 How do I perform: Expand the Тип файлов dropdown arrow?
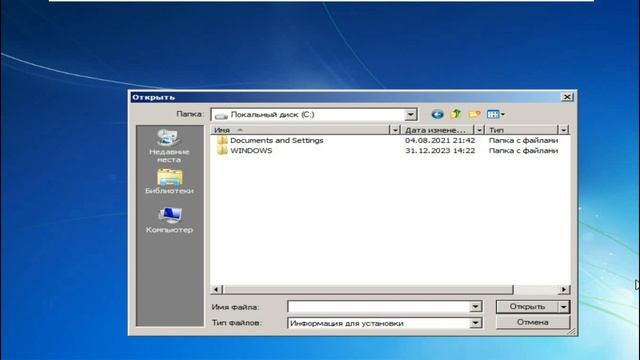475,323
